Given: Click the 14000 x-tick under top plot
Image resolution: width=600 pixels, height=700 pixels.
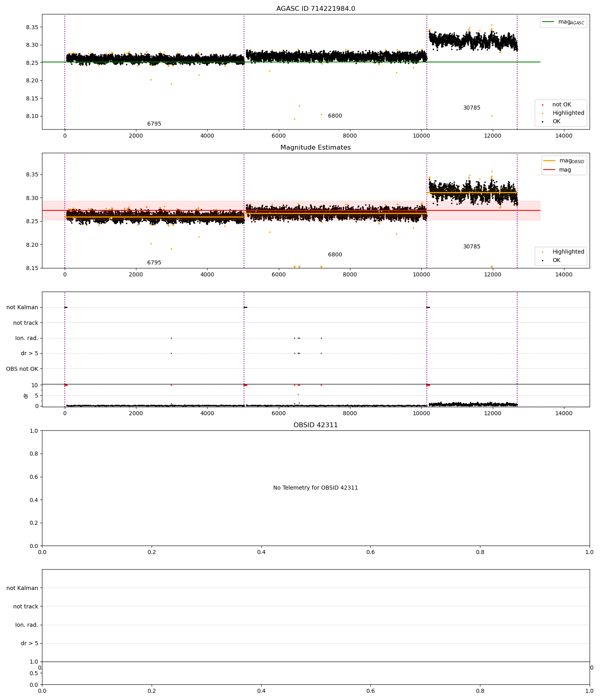Looking at the screenshot, I should (x=564, y=136).
